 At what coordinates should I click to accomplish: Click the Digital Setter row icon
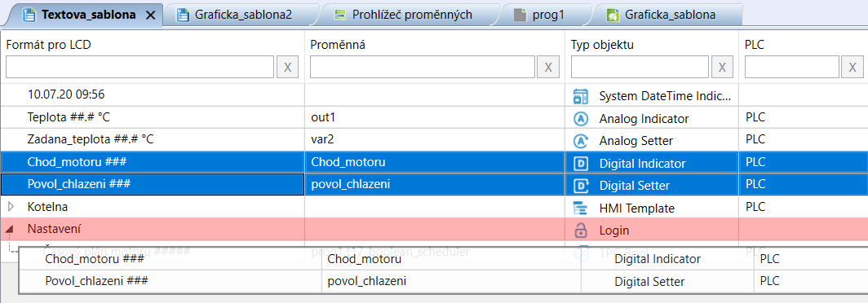coord(581,186)
